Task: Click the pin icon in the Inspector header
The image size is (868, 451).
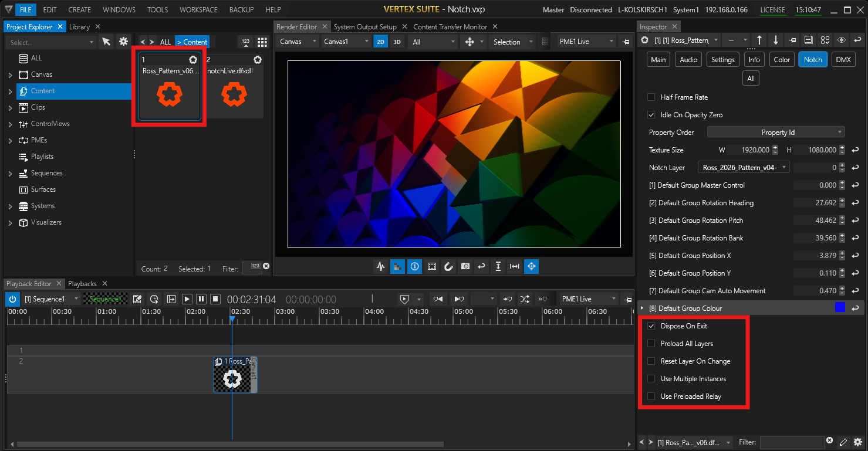Action: click(792, 40)
